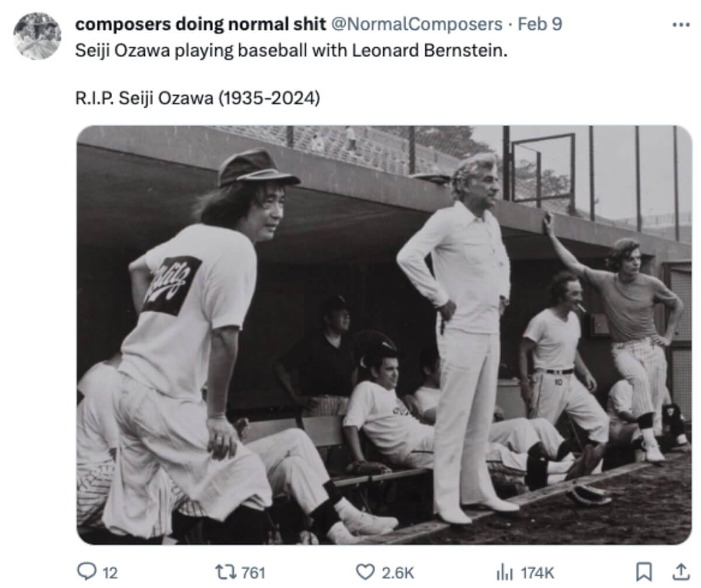Click the 'R.I.P. Seiji Ozawa (1935-2024)' line

(198, 98)
